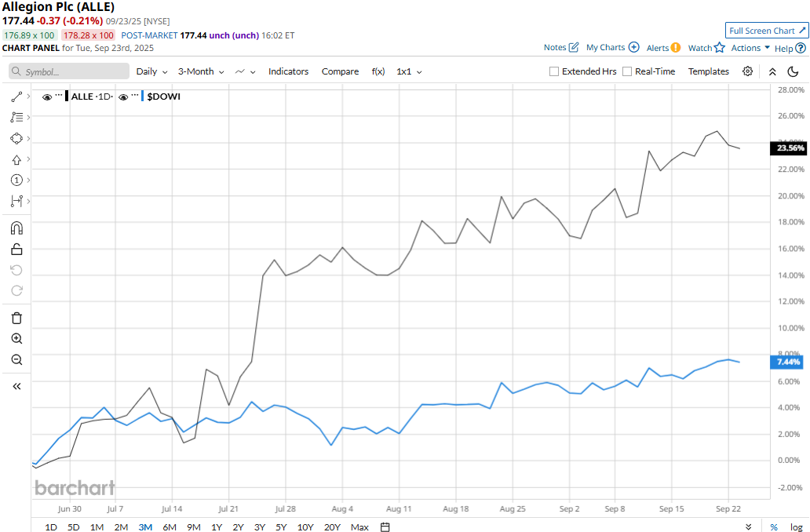Open the Notes link
Viewport: 810px width, 532px height.
(x=555, y=48)
